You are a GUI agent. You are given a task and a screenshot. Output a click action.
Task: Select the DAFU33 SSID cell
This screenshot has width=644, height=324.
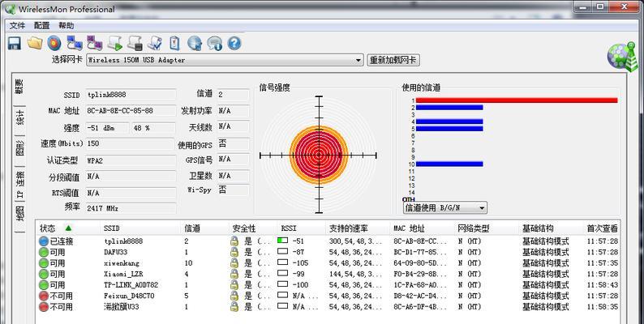[116, 252]
